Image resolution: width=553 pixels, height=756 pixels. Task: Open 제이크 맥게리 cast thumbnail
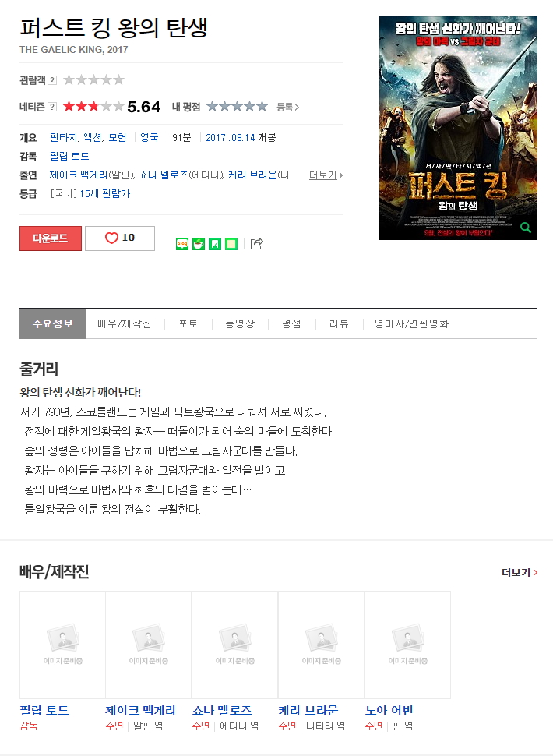[148, 645]
